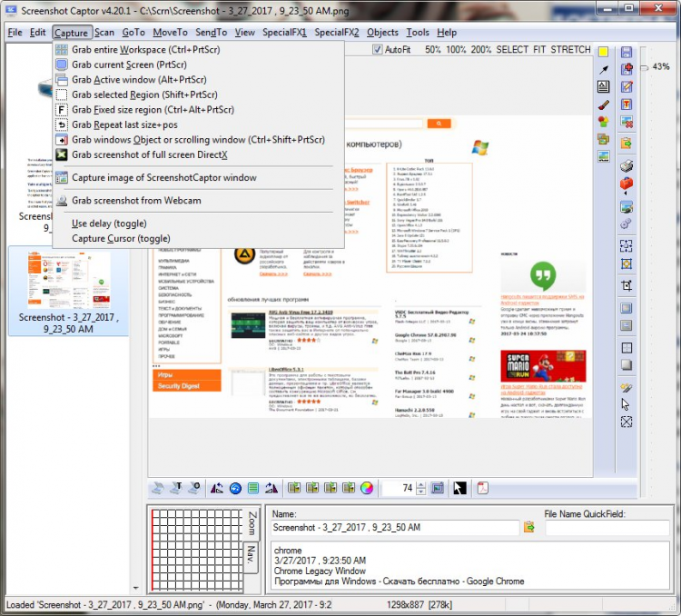Click the text caption object icon
The height and width of the screenshot is (616, 681).
[603, 87]
